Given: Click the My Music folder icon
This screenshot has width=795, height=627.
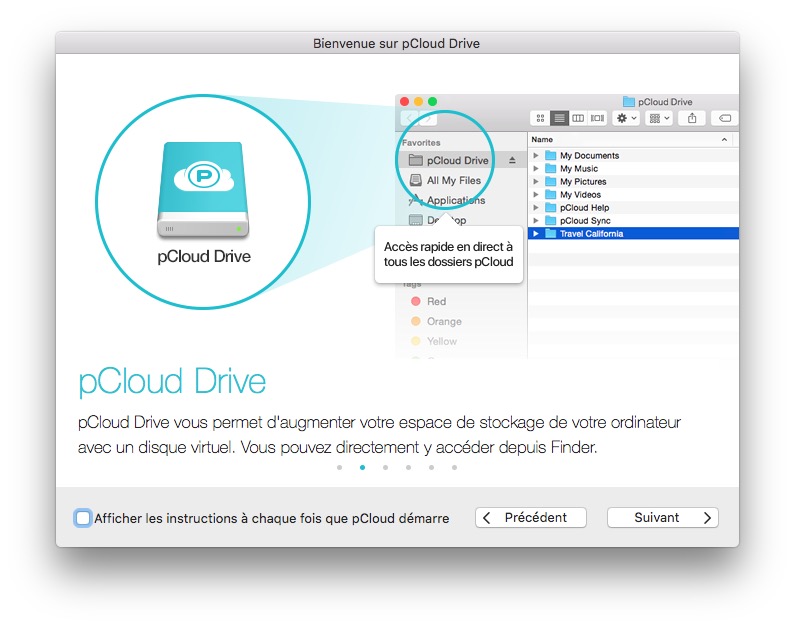Looking at the screenshot, I should tap(550, 168).
